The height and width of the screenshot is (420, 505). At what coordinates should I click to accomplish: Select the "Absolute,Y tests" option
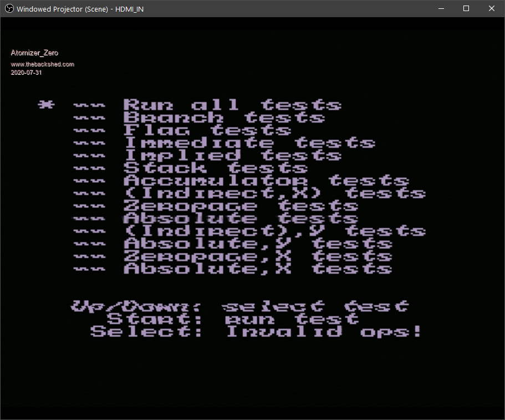257,244
